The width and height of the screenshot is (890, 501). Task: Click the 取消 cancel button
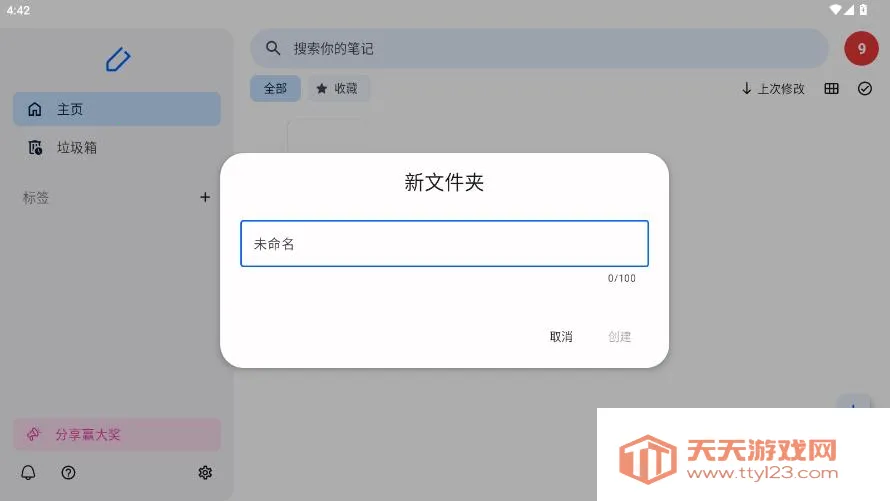pyautogui.click(x=561, y=336)
